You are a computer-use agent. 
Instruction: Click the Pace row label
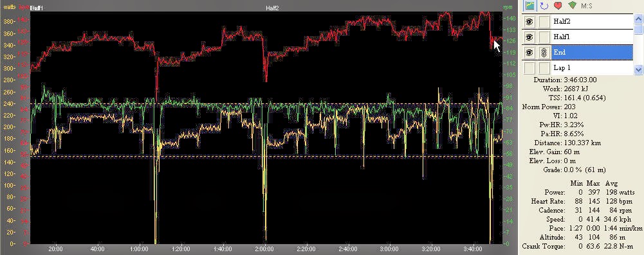pyautogui.click(x=557, y=229)
